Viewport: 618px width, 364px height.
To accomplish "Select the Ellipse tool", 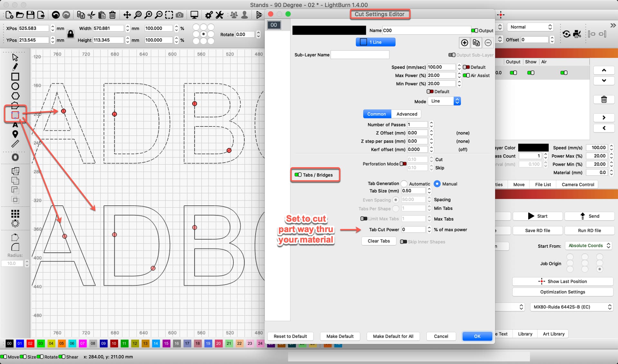I will [15, 86].
